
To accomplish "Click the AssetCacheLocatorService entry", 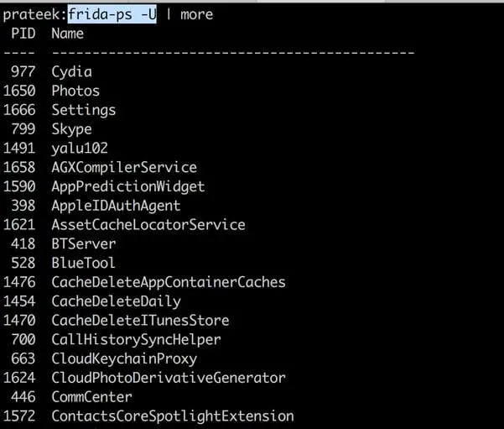I will coord(148,225).
